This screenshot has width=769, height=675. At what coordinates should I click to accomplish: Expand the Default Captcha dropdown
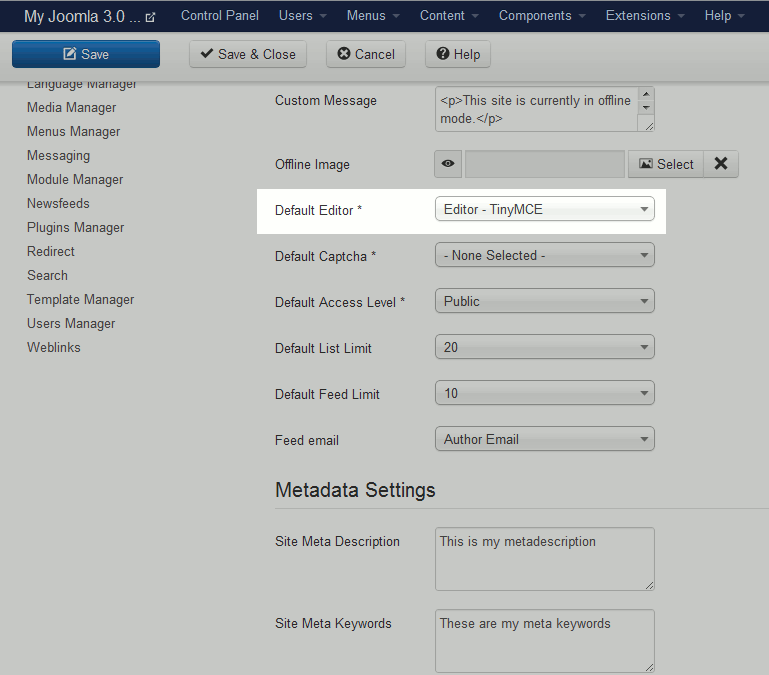[x=544, y=256]
